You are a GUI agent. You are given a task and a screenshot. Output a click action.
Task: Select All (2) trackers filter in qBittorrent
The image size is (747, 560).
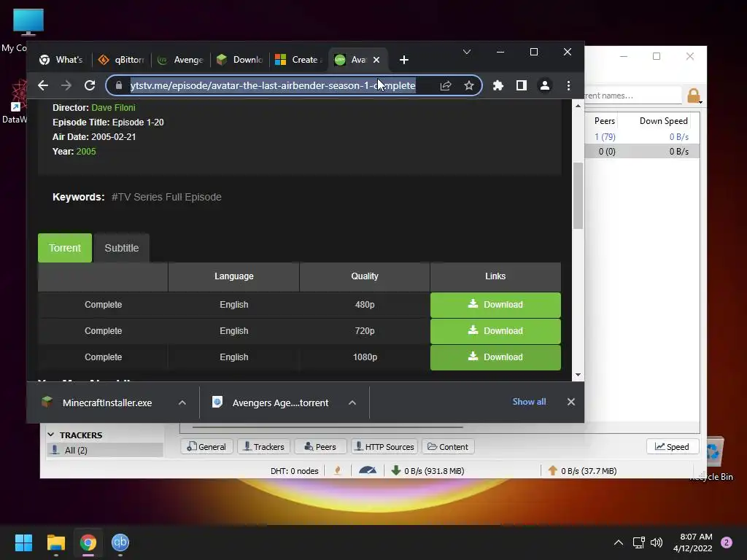click(x=105, y=451)
